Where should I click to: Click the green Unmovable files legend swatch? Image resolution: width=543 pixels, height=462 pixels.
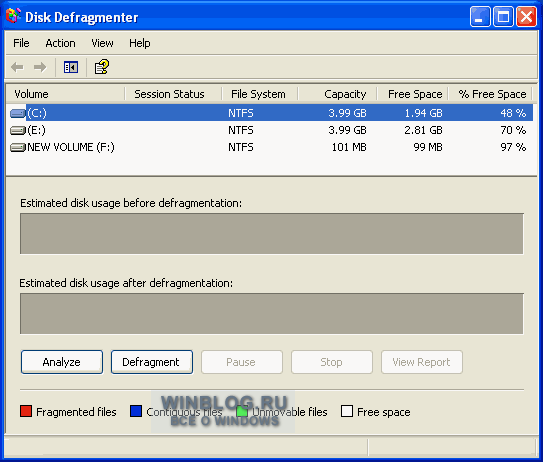(242, 411)
